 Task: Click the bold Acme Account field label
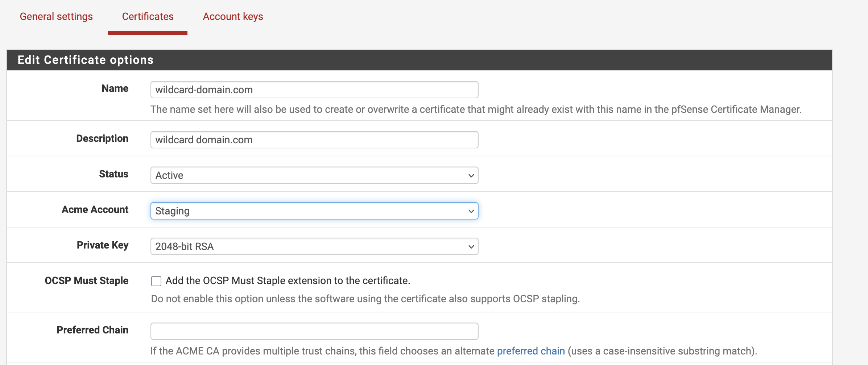pyautogui.click(x=95, y=210)
